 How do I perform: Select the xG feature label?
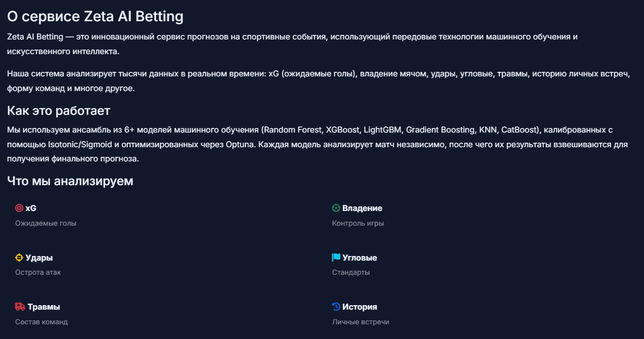[x=31, y=208]
